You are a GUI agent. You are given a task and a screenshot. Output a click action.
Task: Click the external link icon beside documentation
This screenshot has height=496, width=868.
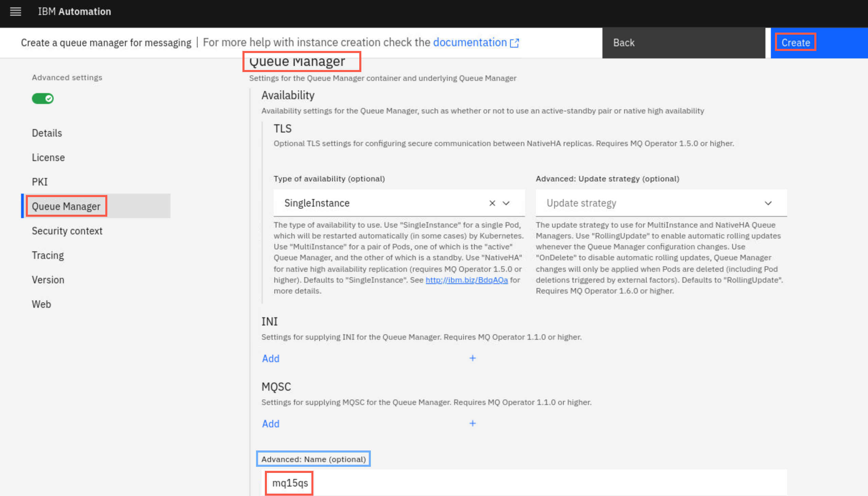tap(514, 43)
